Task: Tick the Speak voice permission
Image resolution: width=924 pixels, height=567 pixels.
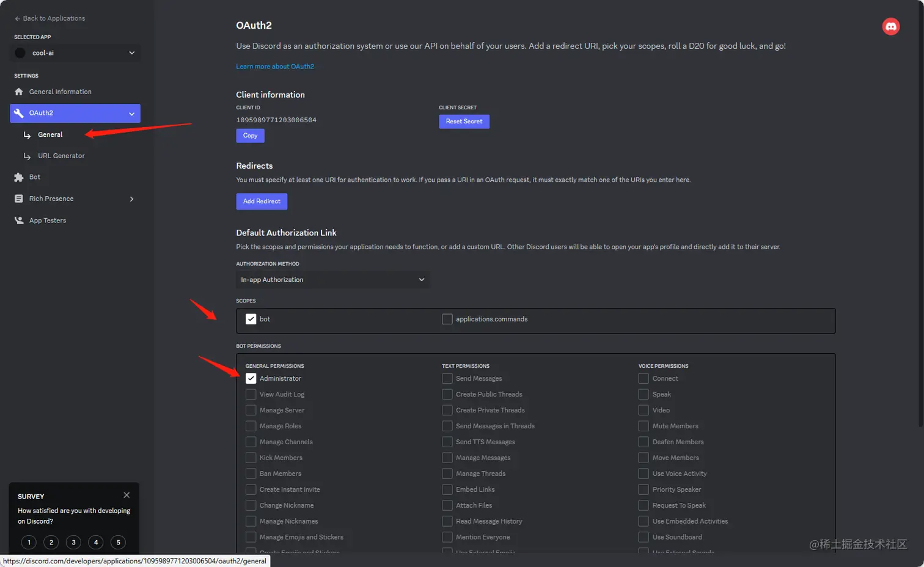Action: (643, 394)
